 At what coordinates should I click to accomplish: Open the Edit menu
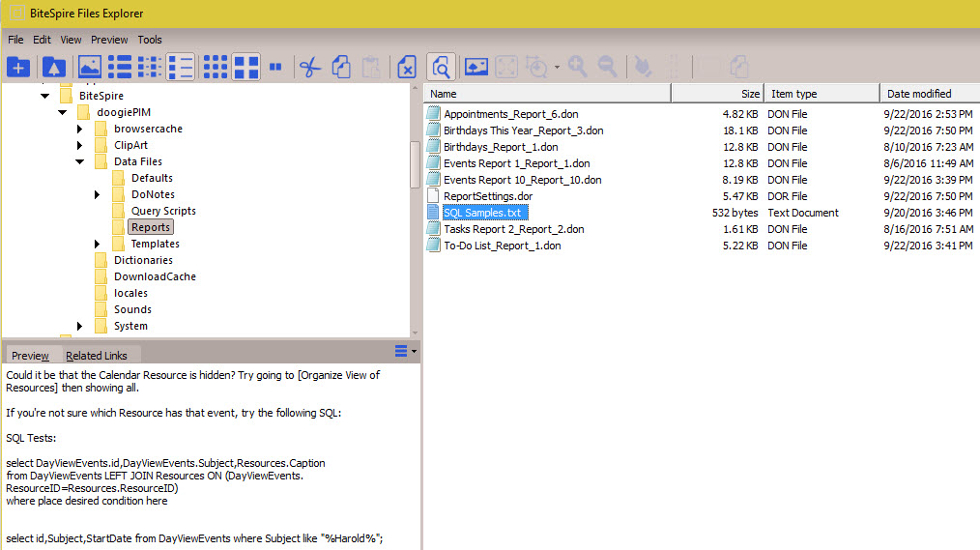(42, 40)
